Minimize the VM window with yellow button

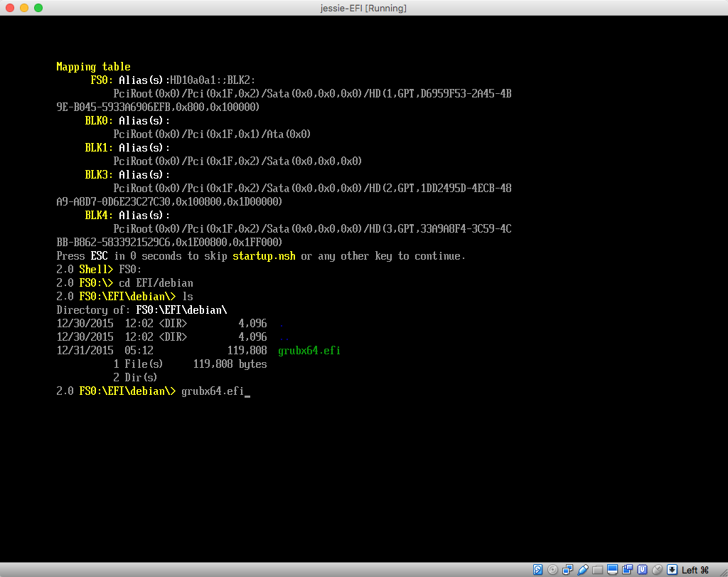pos(24,8)
